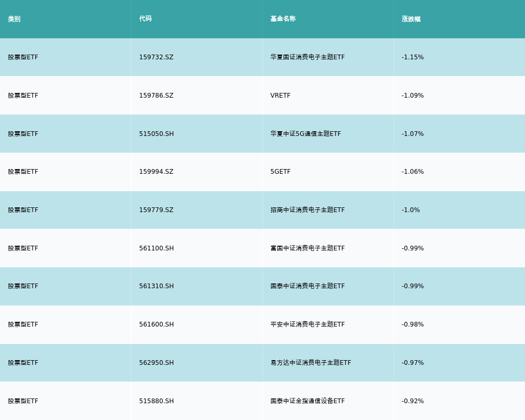The height and width of the screenshot is (420, 525).
Task: Click fund name 富国中证消费电子主题ETF
Action: (307, 248)
